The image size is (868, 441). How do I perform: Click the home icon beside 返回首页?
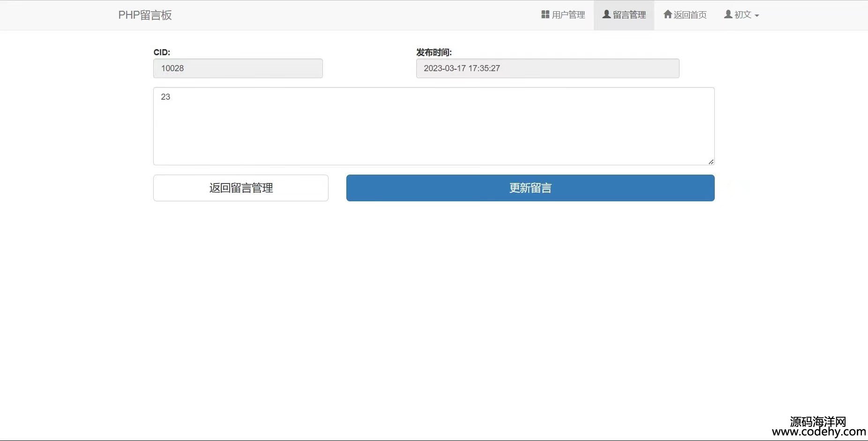point(668,15)
